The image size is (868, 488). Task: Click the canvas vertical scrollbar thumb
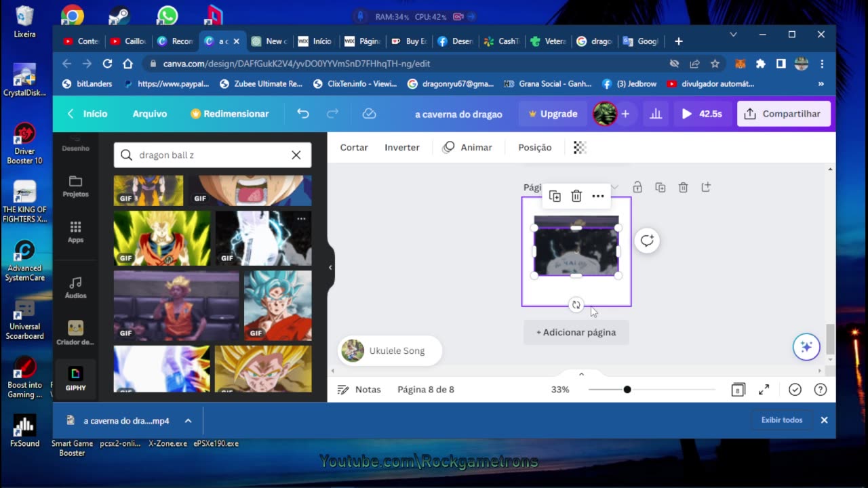(830, 339)
